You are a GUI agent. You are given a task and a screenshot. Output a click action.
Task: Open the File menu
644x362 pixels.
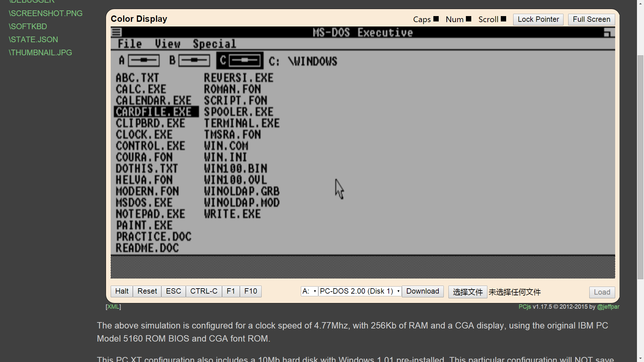130,44
